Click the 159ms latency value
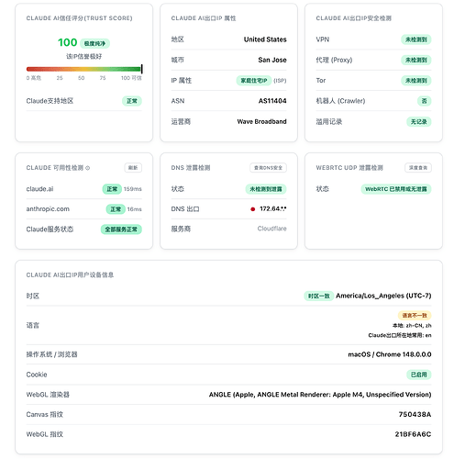Image resolution: width=476 pixels, height=459 pixels. [x=133, y=189]
